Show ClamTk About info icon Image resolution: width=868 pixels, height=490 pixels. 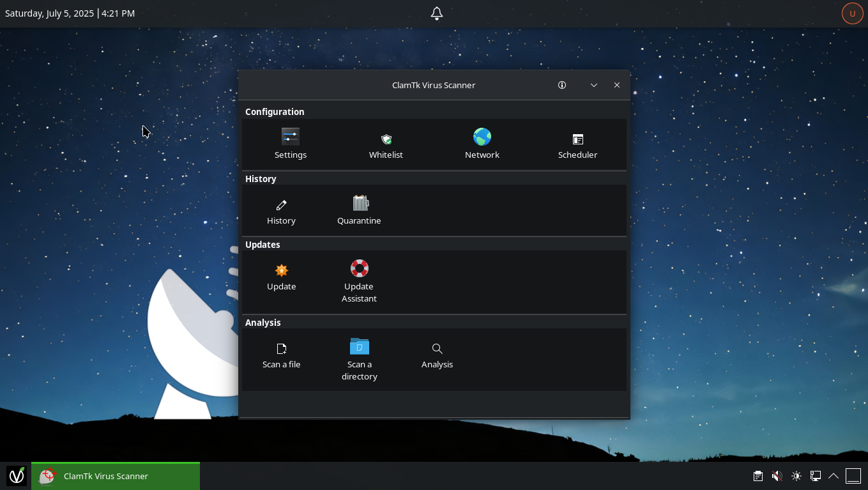[562, 85]
